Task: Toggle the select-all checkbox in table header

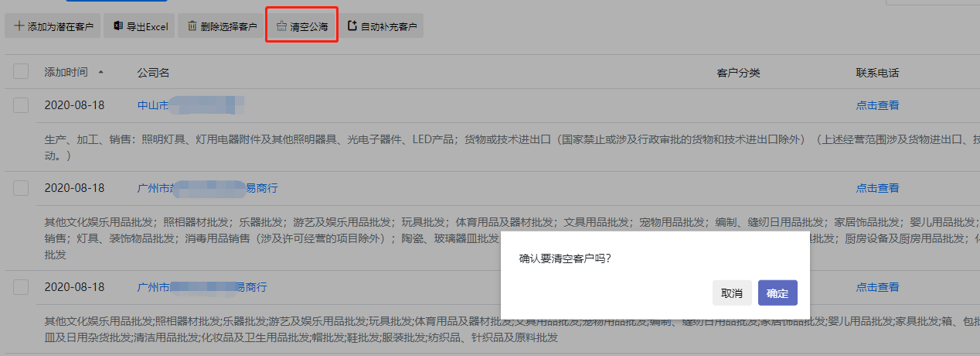Action: [21, 72]
